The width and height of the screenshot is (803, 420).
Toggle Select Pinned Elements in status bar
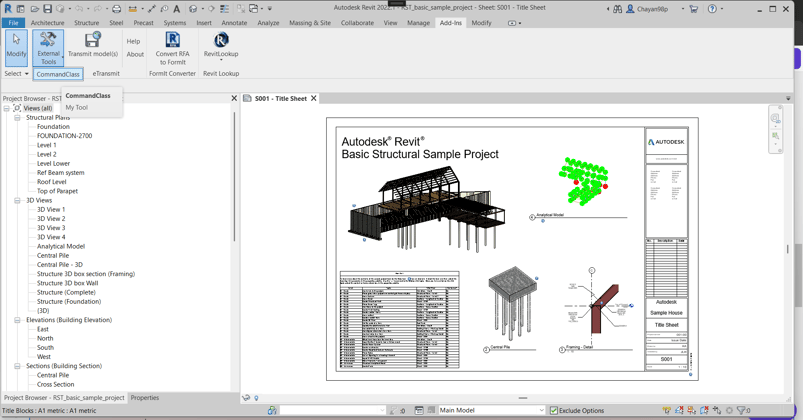click(691, 410)
